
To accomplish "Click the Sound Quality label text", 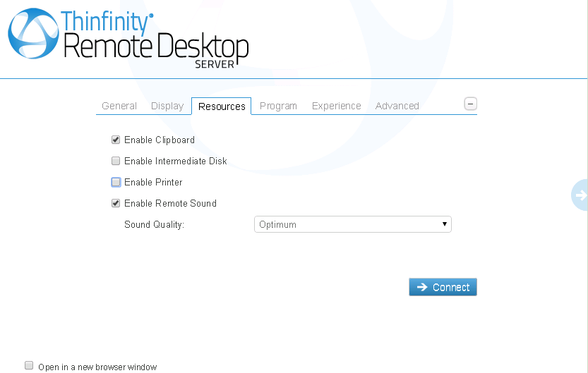I will click(x=154, y=224).
